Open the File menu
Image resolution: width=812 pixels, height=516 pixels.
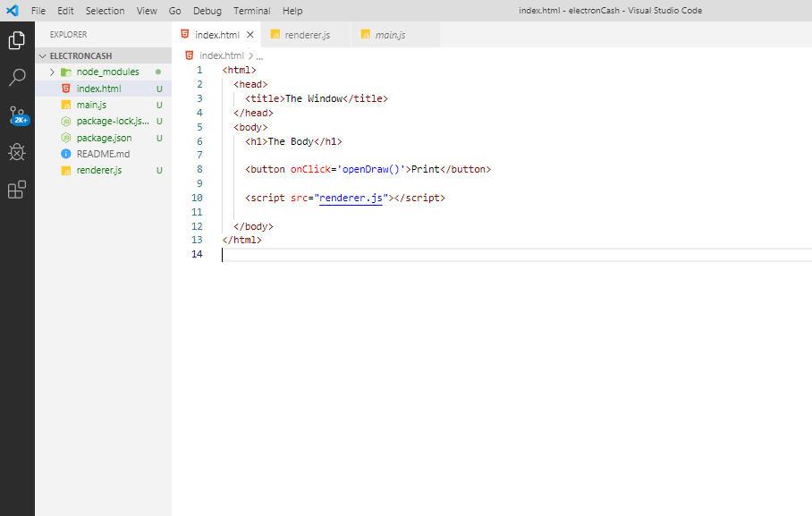[38, 11]
